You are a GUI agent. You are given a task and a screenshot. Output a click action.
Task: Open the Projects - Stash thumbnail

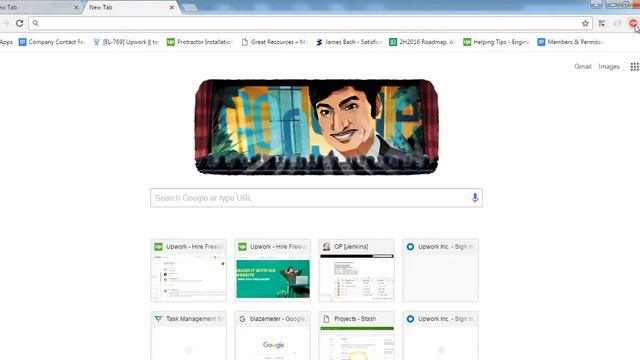tap(356, 336)
